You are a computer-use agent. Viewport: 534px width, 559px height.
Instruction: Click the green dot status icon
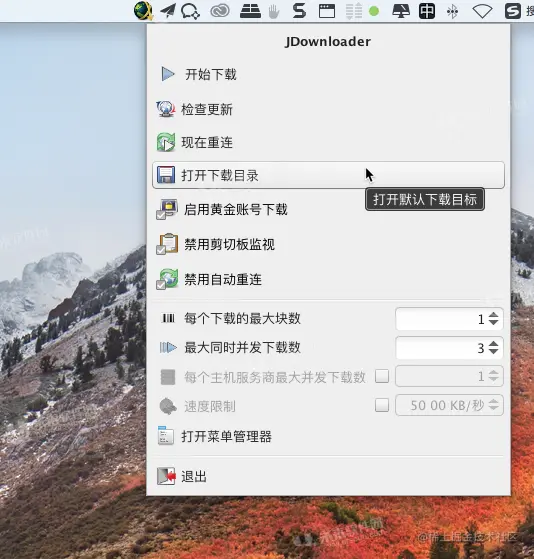[374, 11]
